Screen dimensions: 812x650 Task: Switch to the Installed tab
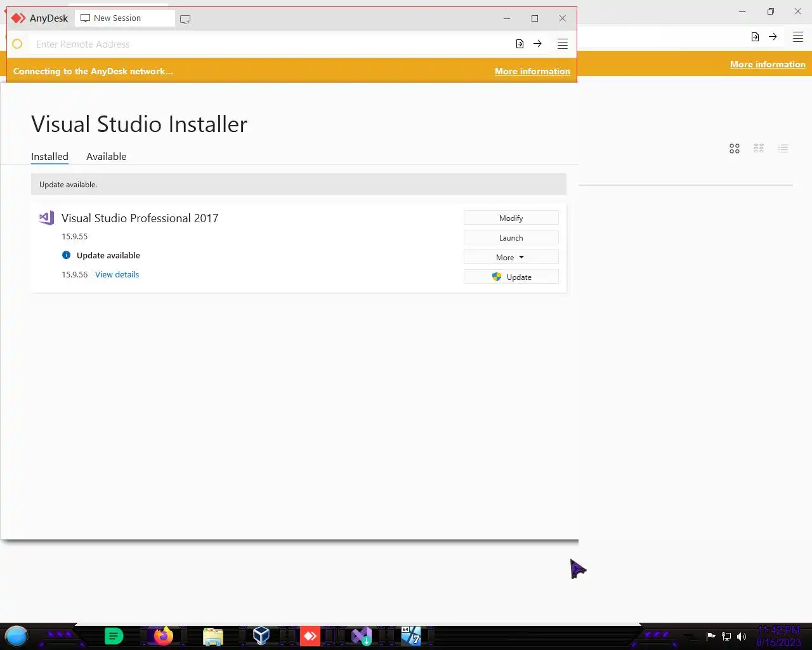point(49,156)
